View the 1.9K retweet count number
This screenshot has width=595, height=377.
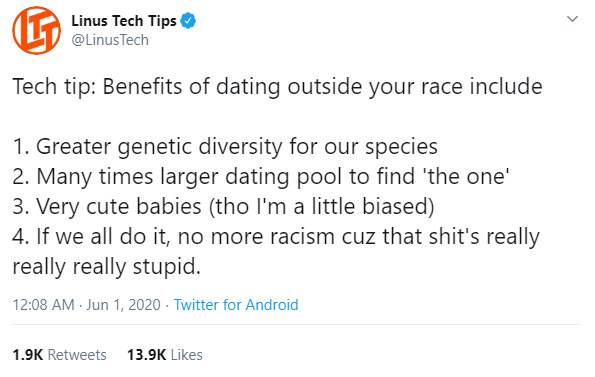point(28,355)
